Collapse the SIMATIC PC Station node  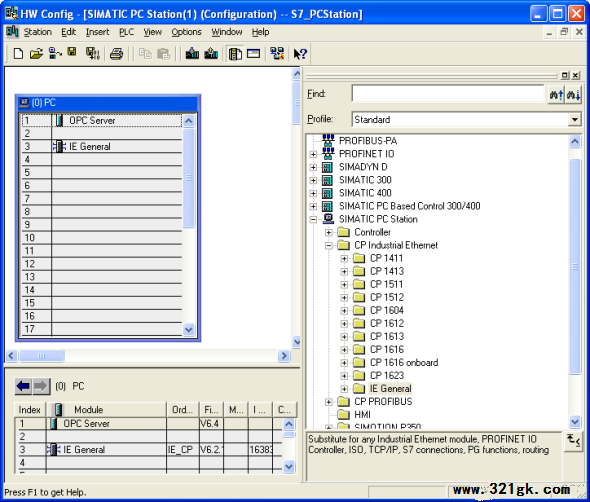313,219
